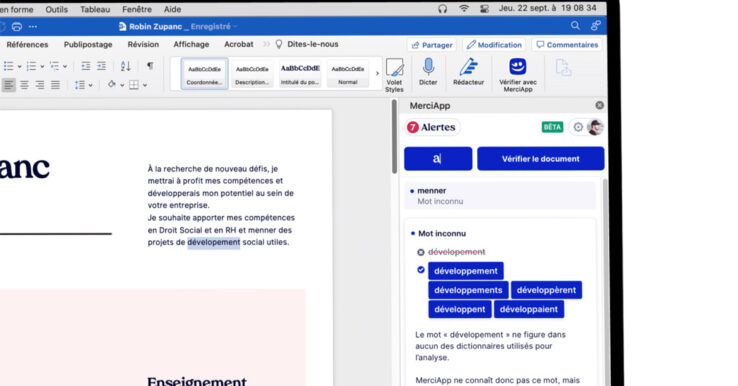Open the Rédacteur editor tool
The width and height of the screenshot is (738, 386).
pyautogui.click(x=468, y=72)
